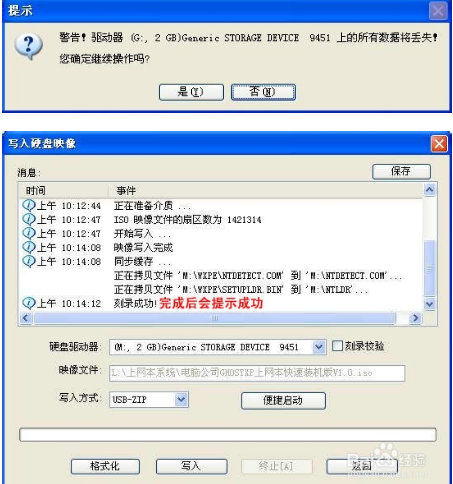Confirm with the 是(Y) button

click(x=191, y=92)
